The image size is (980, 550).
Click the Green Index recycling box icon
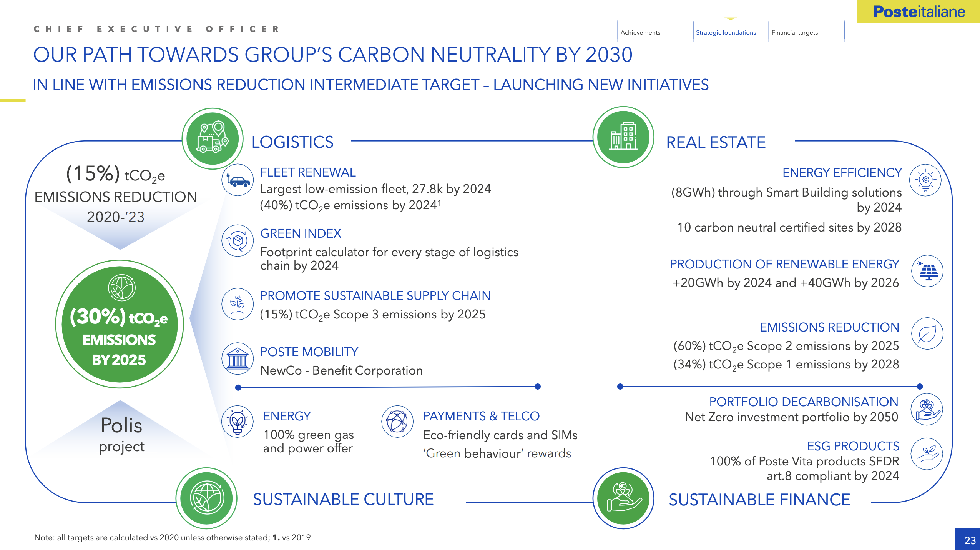coord(238,241)
